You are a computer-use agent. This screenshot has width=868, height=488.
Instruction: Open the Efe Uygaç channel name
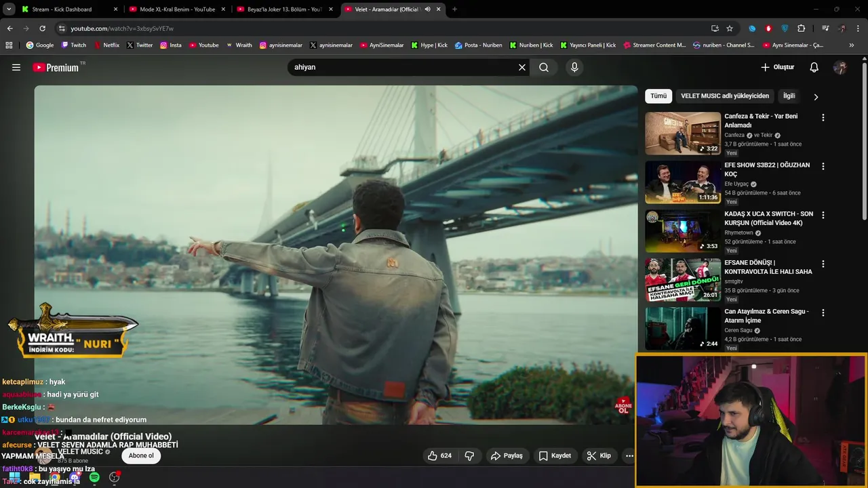pos(736,184)
